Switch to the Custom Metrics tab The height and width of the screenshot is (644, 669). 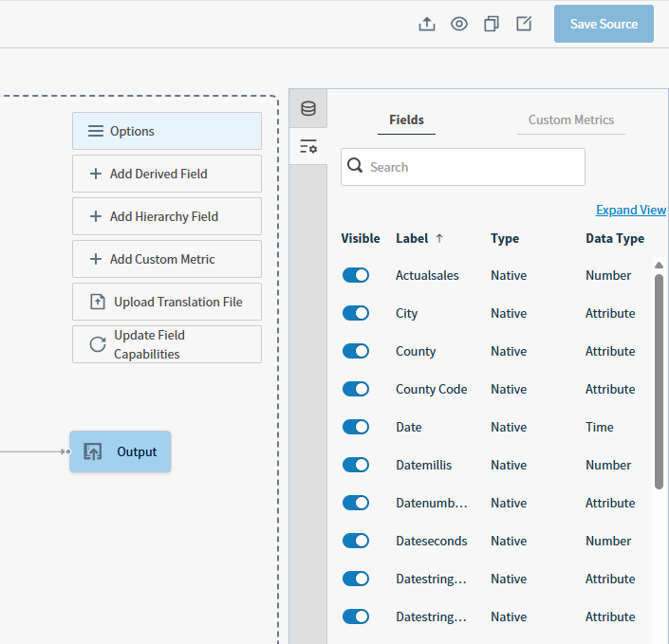571,120
